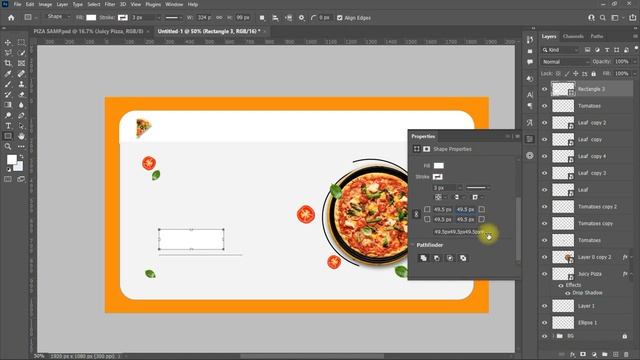This screenshot has height=360, width=640.
Task: Open the Normal blend mode dropdown
Action: pos(566,62)
